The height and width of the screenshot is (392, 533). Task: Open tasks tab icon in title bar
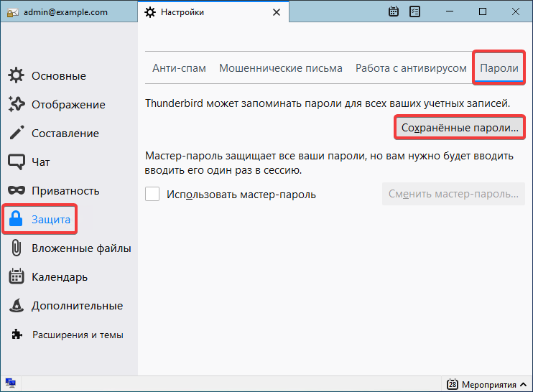415,11
